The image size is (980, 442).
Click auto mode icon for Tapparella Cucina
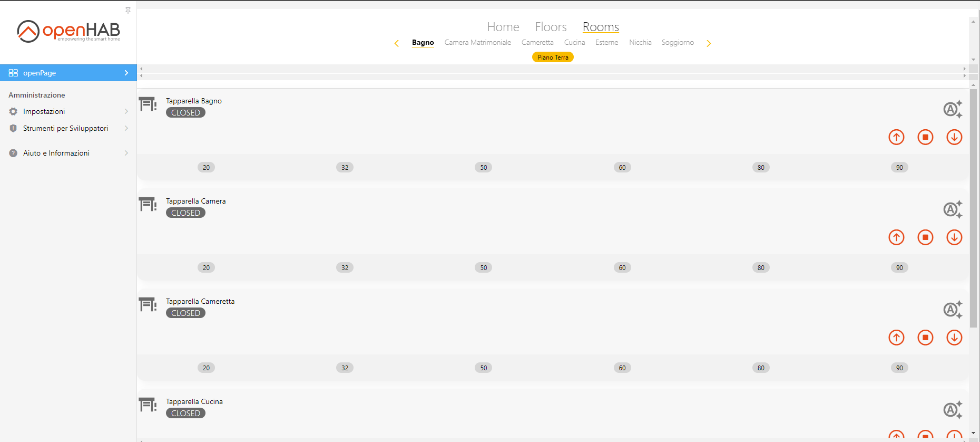[952, 410]
